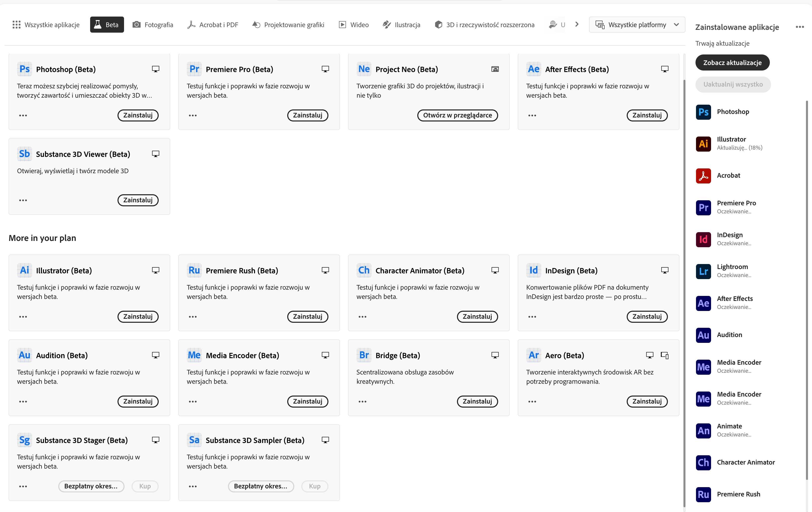The height and width of the screenshot is (512, 812).
Task: Click the Media Encoder (Beta) Me icon
Action: [194, 355]
